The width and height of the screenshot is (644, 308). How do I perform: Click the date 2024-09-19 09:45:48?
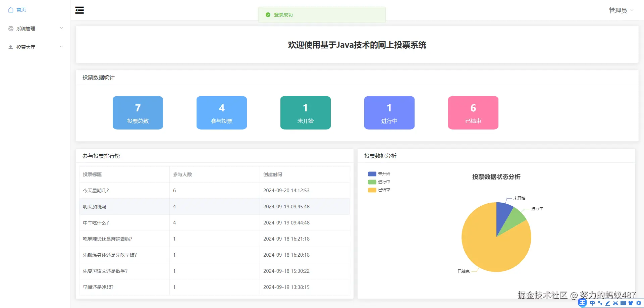click(x=286, y=207)
